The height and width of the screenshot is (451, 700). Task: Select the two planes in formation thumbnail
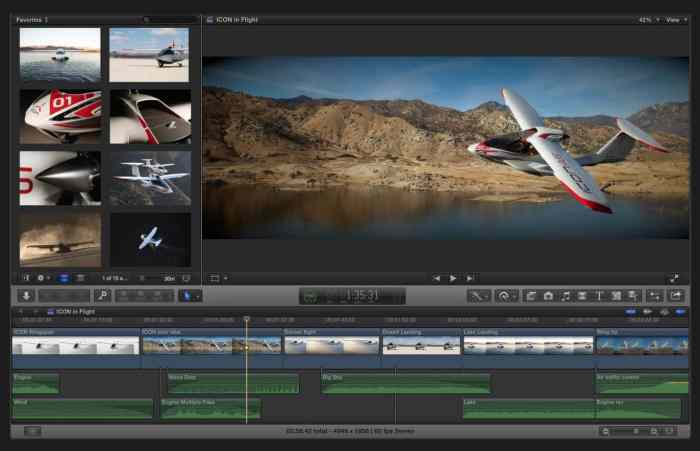point(150,178)
